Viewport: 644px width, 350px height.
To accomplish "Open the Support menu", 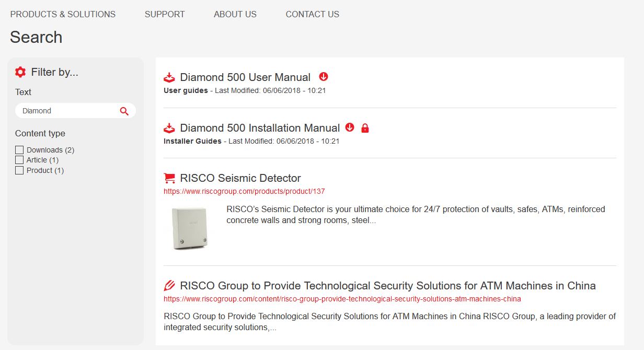I will 165,14.
